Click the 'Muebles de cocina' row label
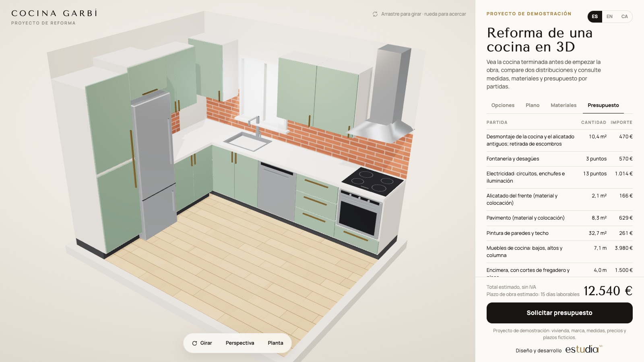The height and width of the screenshot is (362, 644). point(524,252)
